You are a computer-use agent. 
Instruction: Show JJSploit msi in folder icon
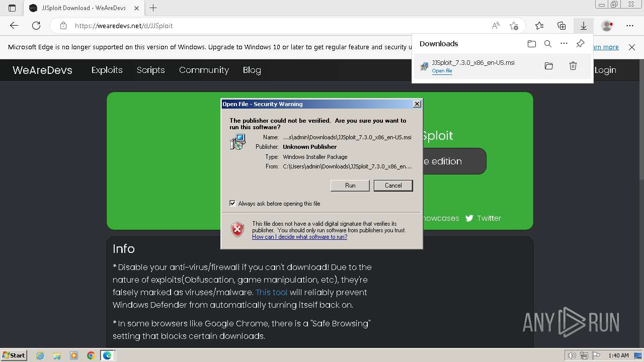tap(549, 66)
